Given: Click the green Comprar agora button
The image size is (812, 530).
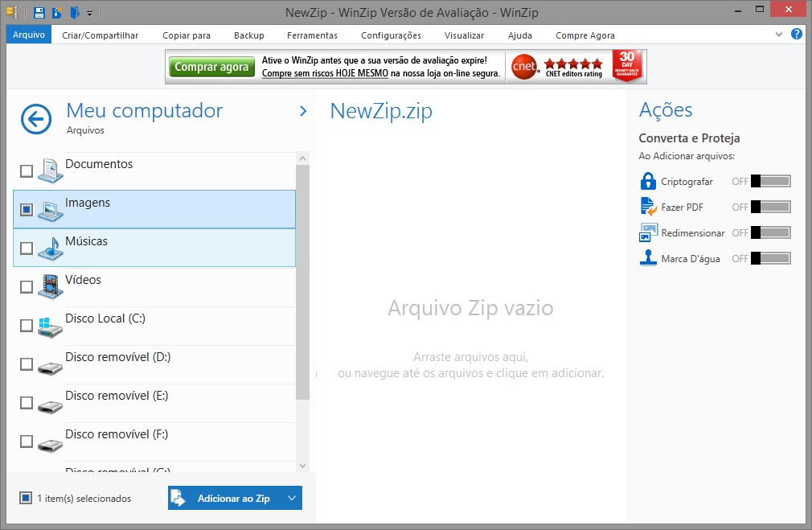Looking at the screenshot, I should click(x=211, y=67).
